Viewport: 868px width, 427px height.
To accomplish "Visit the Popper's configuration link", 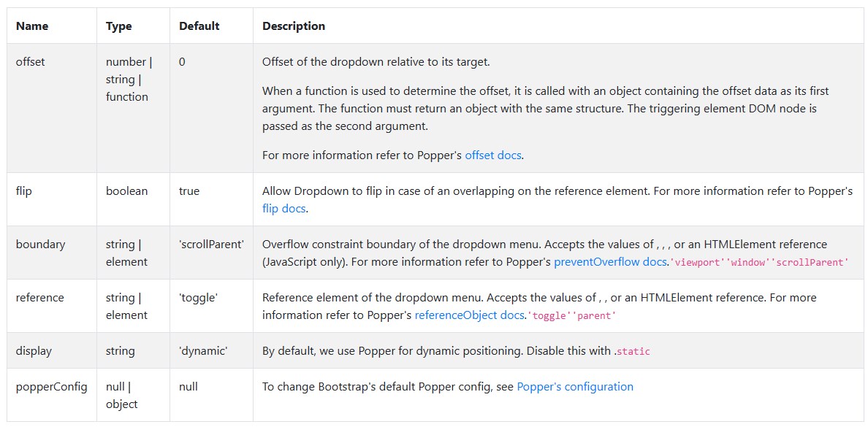I will 575,387.
